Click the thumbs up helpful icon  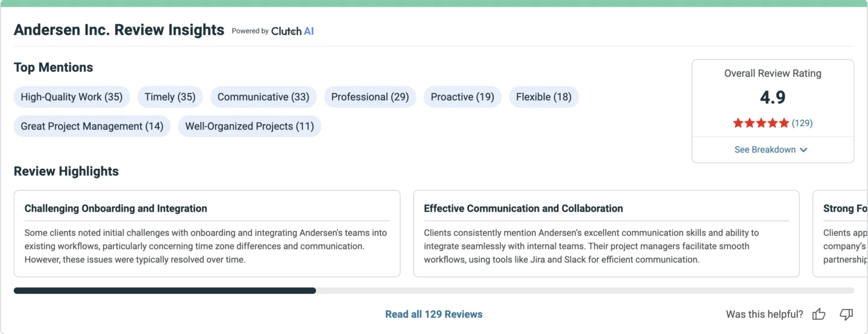coord(819,314)
